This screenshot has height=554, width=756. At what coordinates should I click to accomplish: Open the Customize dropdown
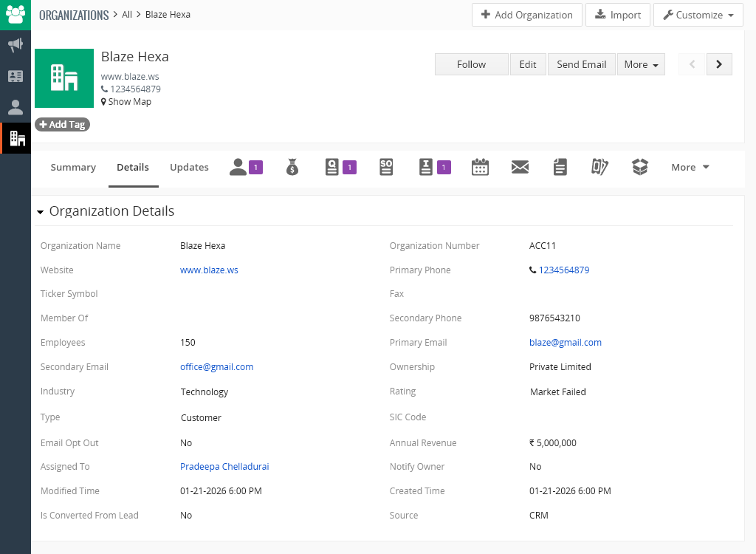pos(698,15)
